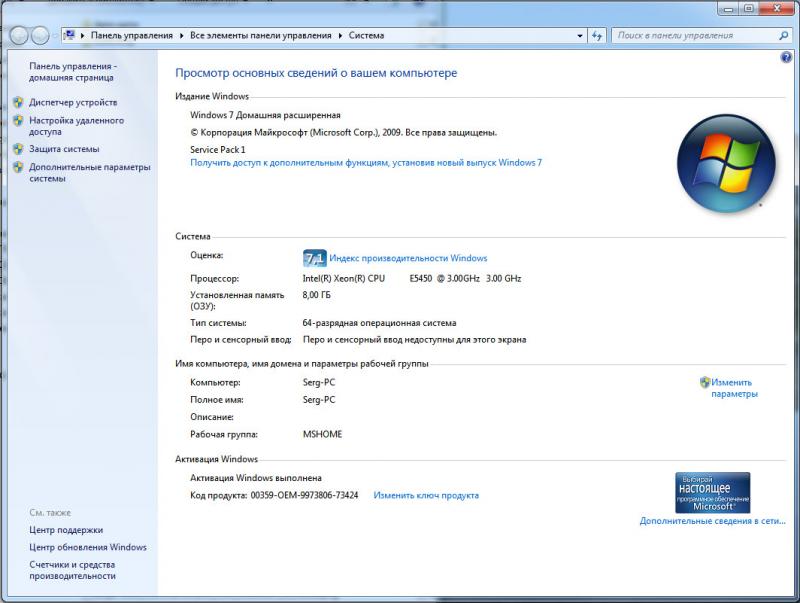Click Service Pack 1 text
Screen dimensions: 800x603
[218, 149]
